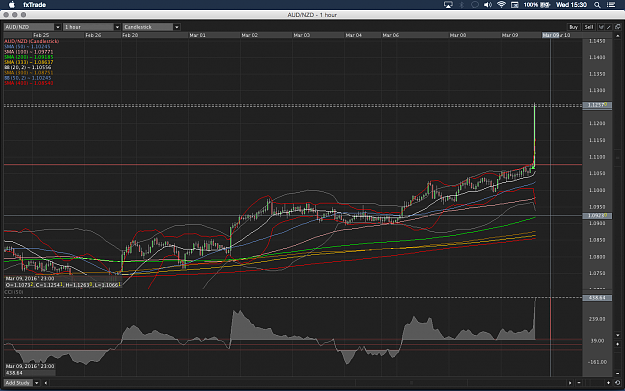Click the zoom out minus icon
625x391 pixels.
pyautogui.click(x=579, y=383)
